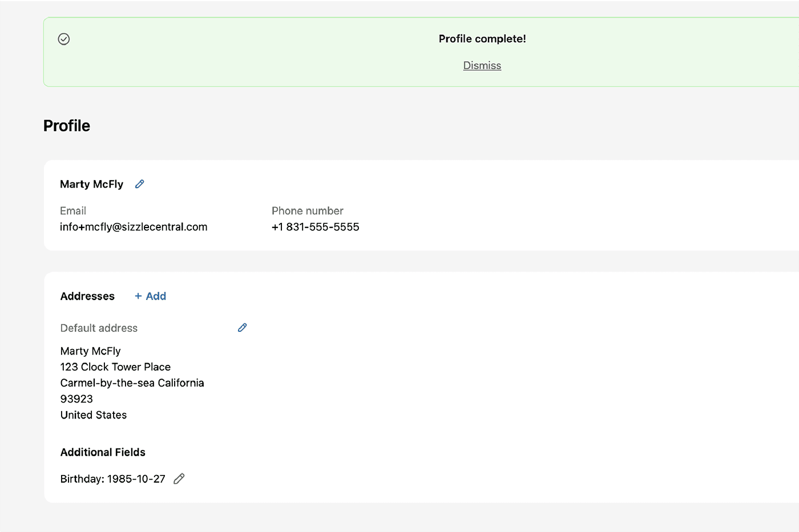799x532 pixels.
Task: Click the Profile page heading
Action: (67, 125)
